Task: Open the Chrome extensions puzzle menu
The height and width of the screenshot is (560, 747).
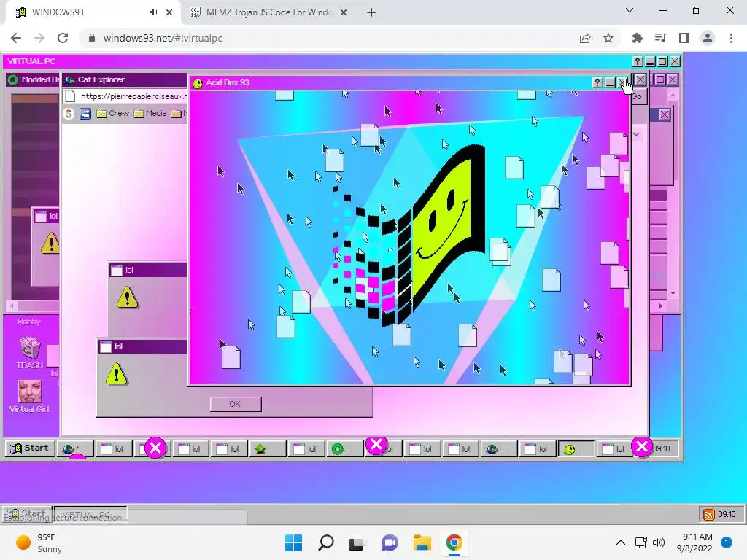Action: pyautogui.click(x=637, y=38)
